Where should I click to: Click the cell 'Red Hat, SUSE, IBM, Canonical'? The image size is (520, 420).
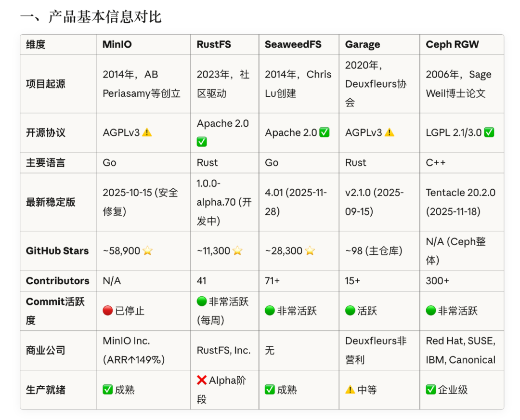[x=461, y=350]
